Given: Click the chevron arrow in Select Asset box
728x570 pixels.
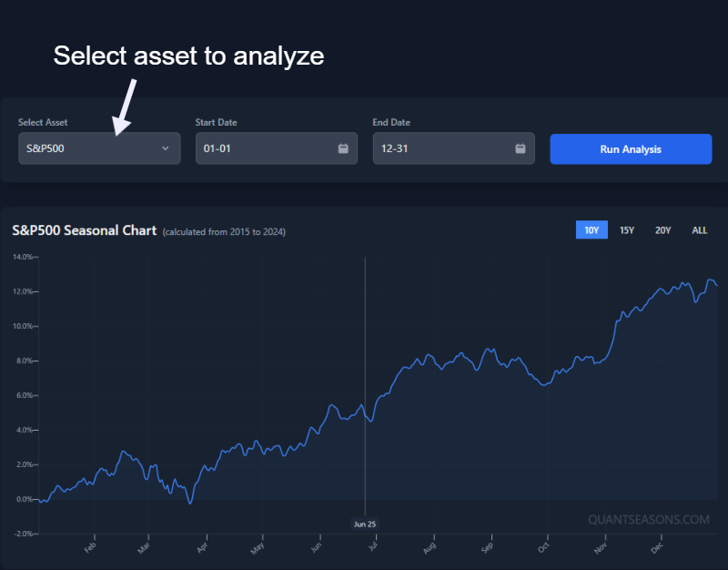Looking at the screenshot, I should [x=166, y=148].
